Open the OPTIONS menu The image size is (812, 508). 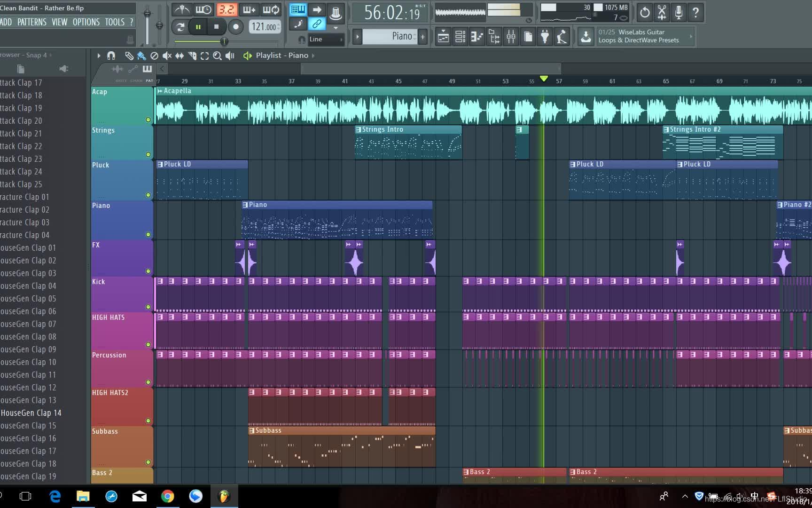(86, 22)
